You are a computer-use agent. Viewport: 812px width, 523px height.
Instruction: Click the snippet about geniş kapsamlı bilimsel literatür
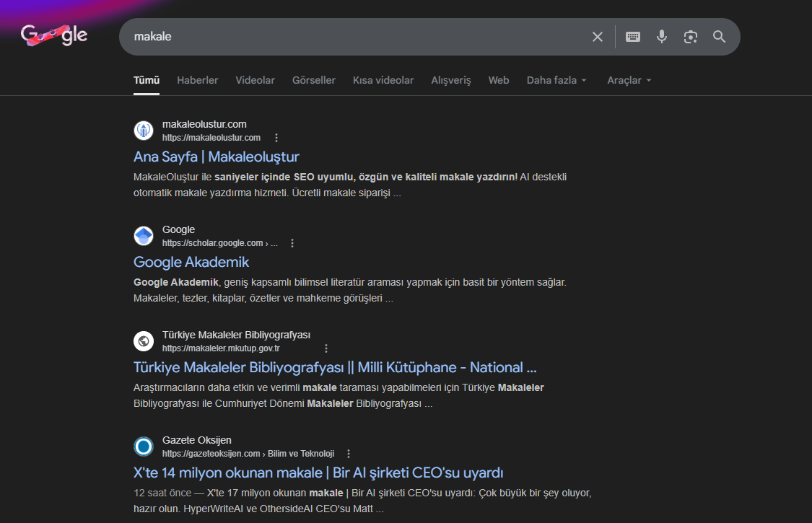tap(350, 290)
